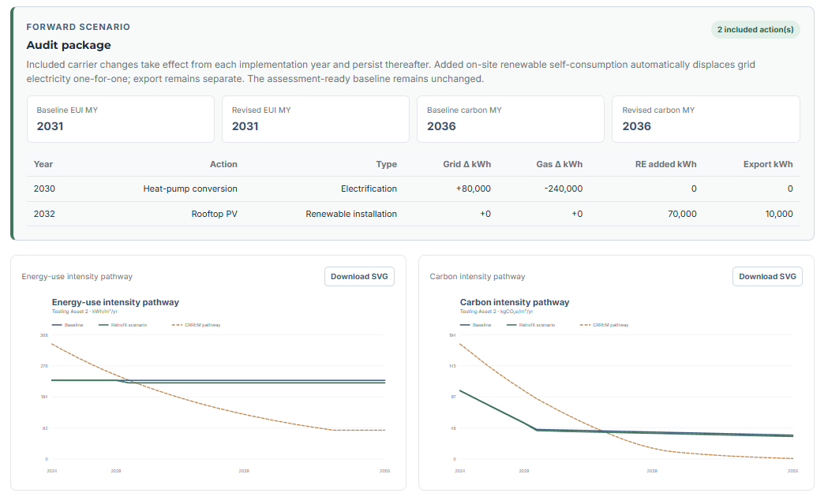Click the Type column header
The width and height of the screenshot is (828, 504).
386,164
